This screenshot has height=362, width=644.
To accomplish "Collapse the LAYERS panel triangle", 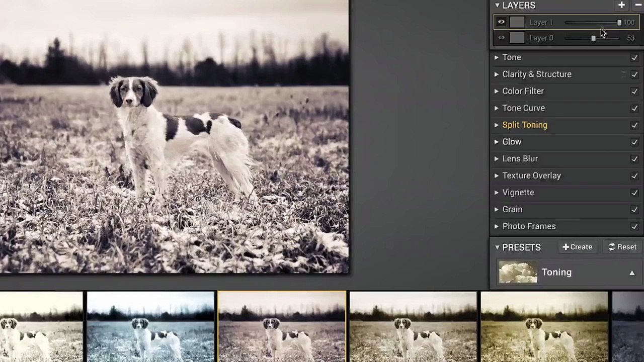I will pos(497,6).
